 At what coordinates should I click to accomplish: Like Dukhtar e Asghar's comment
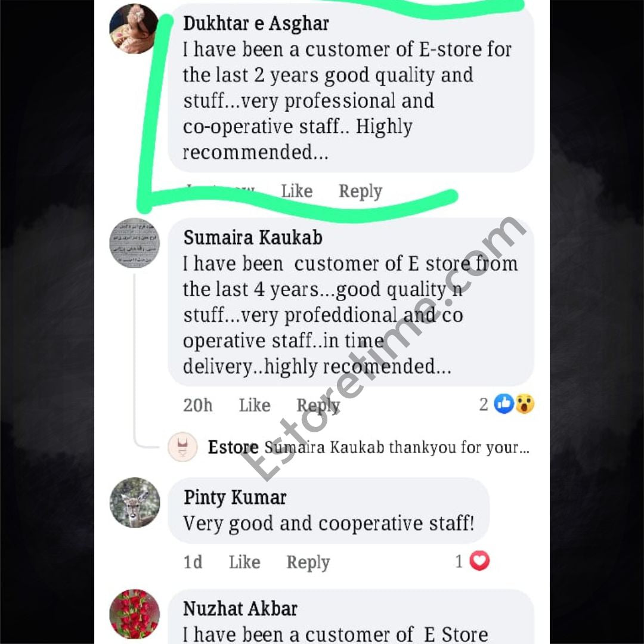coord(296,191)
